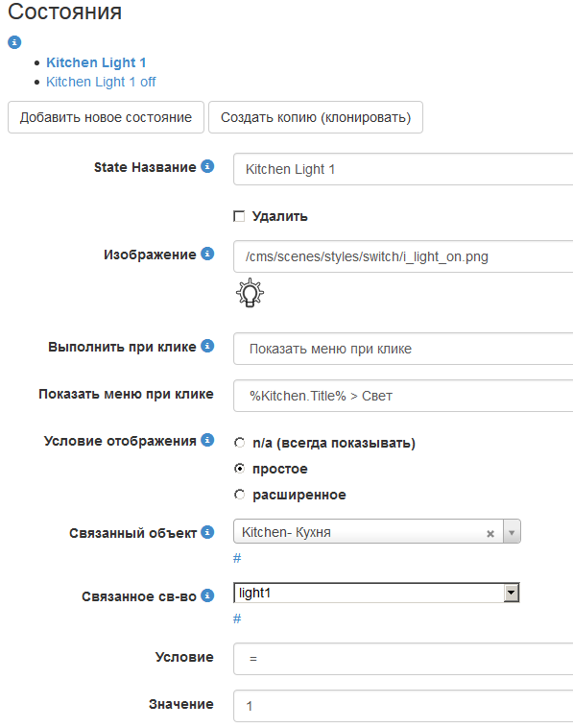This screenshot has height=728, width=573.
Task: Click the Значение input field
Action: [403, 706]
